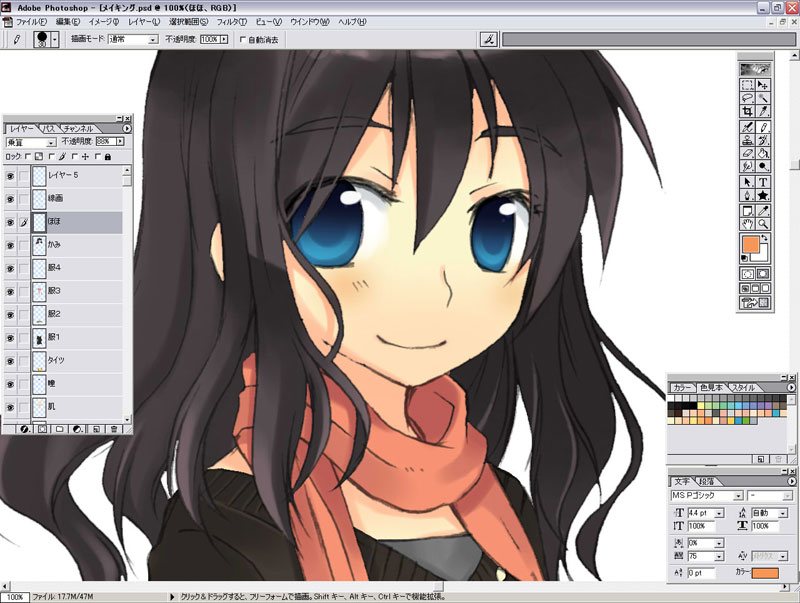Select the Lasso tool
The width and height of the screenshot is (800, 603).
(747, 98)
